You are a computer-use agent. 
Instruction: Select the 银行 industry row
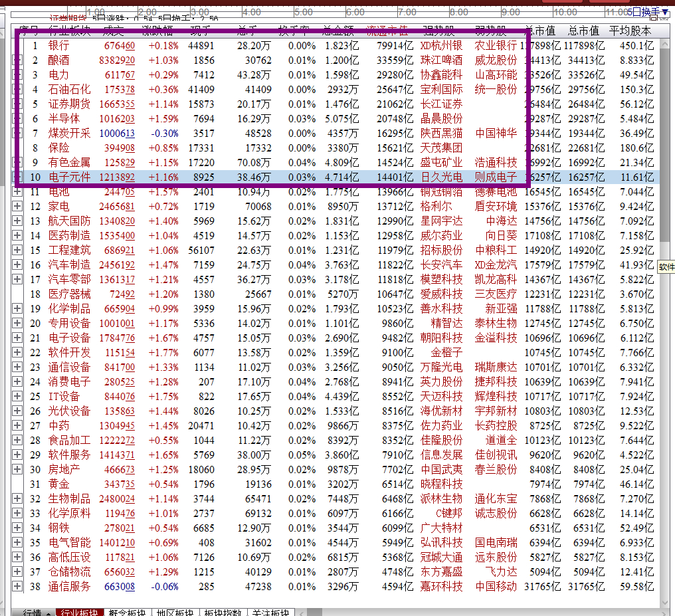(x=60, y=46)
